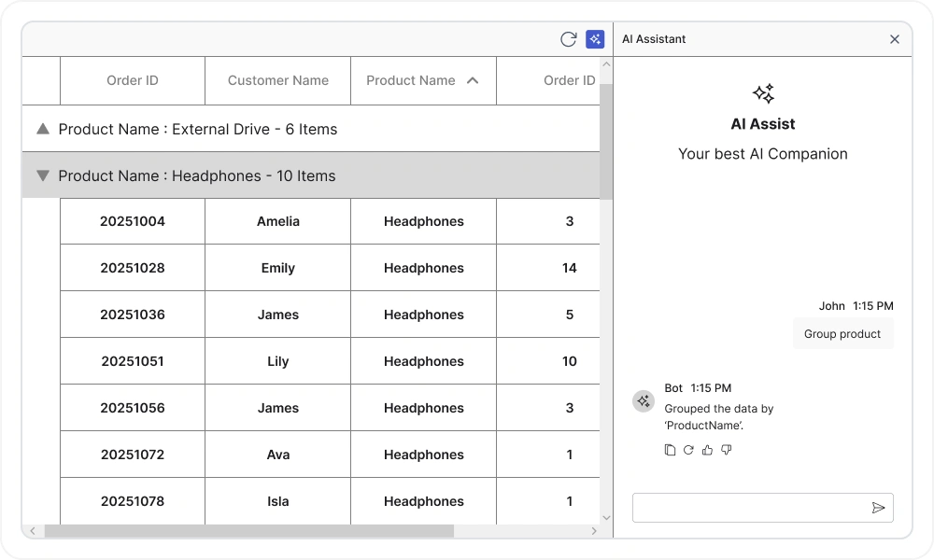Screen dimensions: 934x560
Task: Click the 'Group product' user message
Action: pyautogui.click(x=842, y=334)
